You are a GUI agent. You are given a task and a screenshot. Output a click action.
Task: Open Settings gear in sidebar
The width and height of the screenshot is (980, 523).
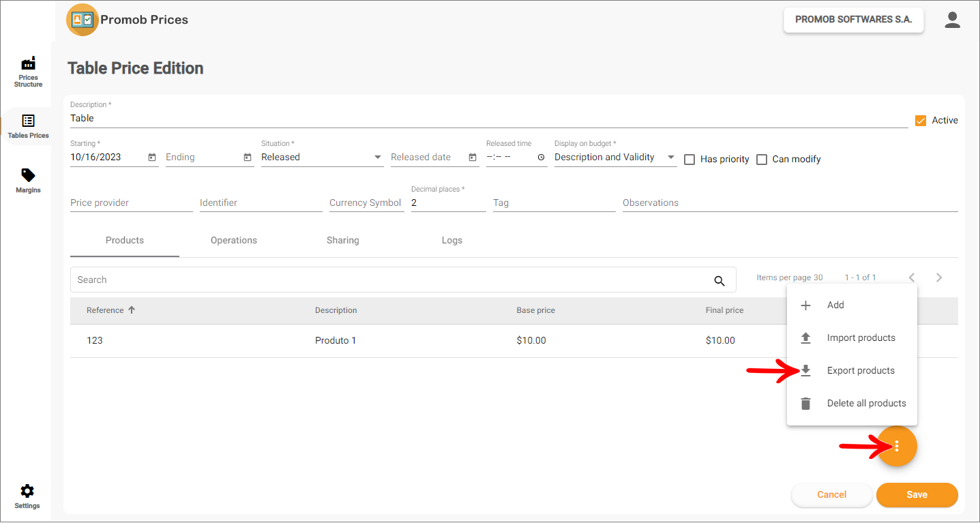pos(27,491)
